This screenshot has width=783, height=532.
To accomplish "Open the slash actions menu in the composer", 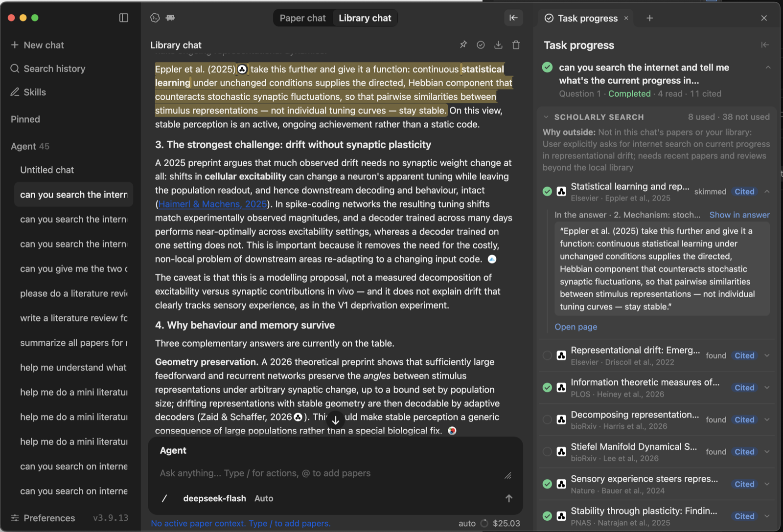I will point(164,498).
